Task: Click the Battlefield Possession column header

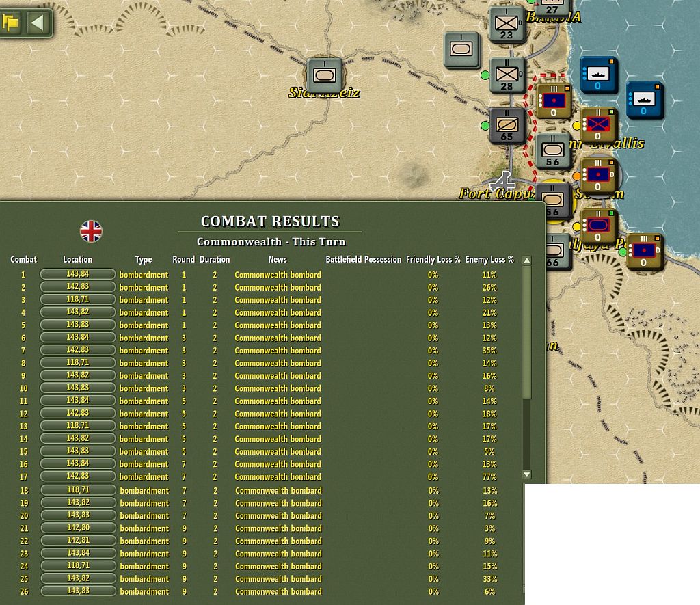Action: coord(364,259)
